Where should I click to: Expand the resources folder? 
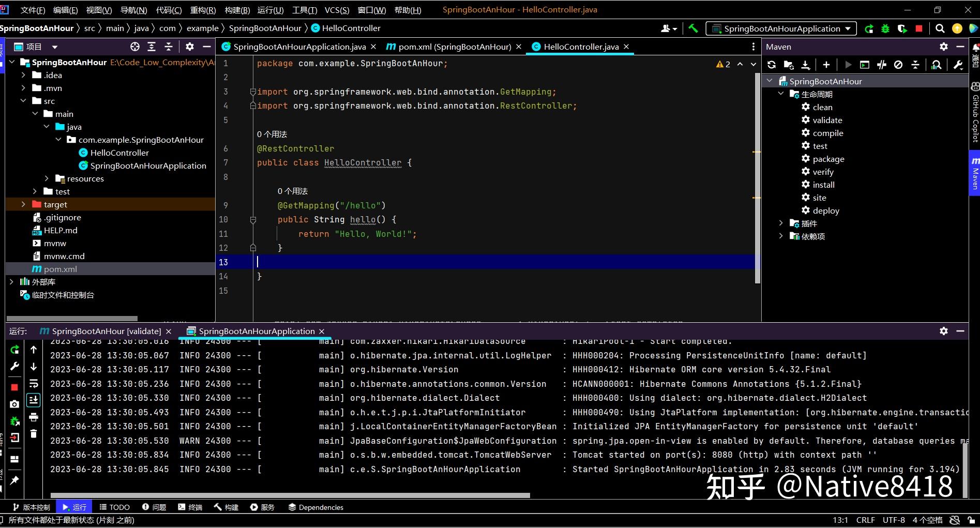click(47, 178)
